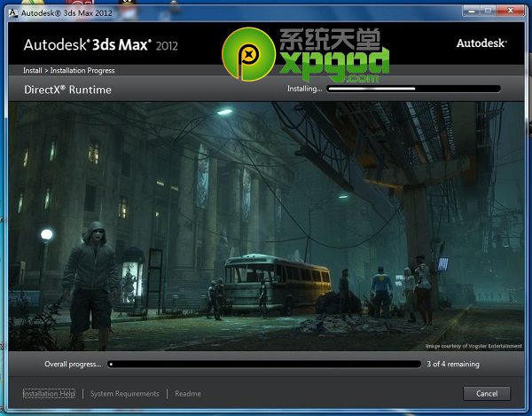
Task: Click the green circular xpgod logo
Action: [x=247, y=55]
